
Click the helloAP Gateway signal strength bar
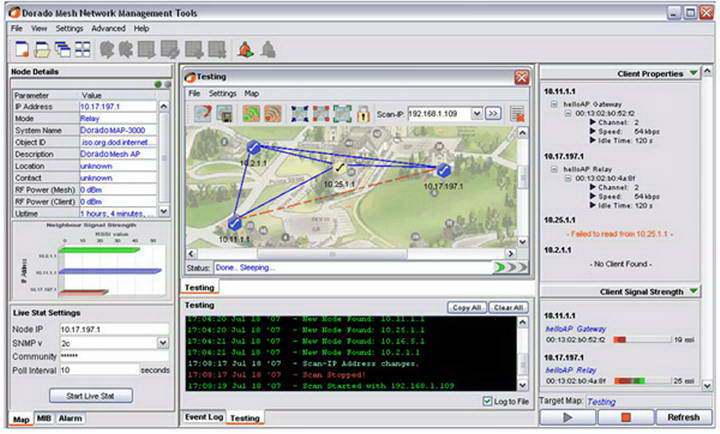tap(642, 340)
